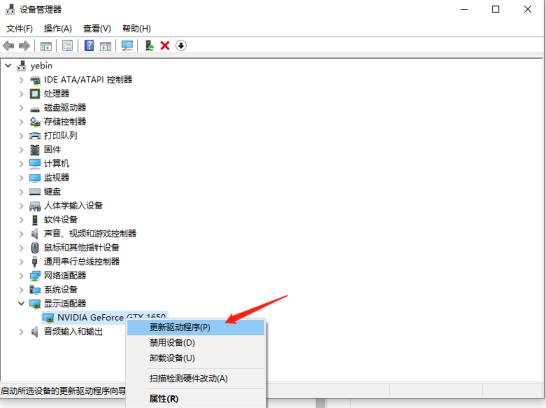Image resolution: width=546 pixels, height=408 pixels.
Task: Click the back arrow toolbar icon
Action: click(8, 46)
